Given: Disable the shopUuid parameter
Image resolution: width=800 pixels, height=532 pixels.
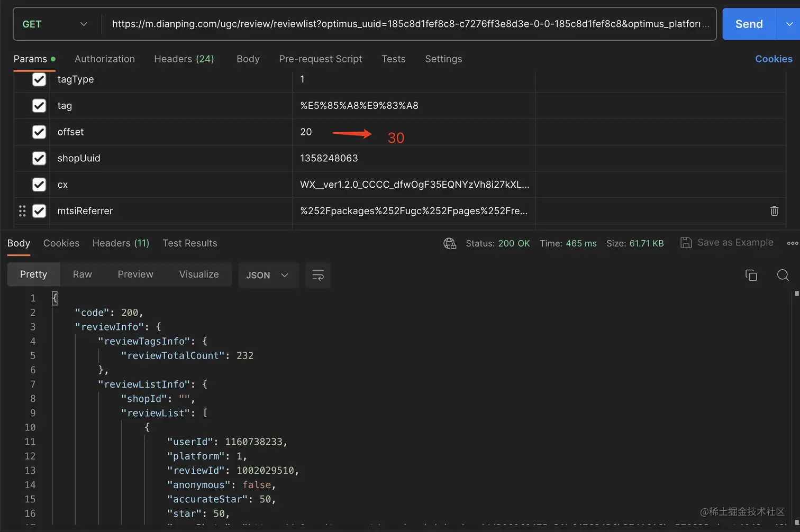Looking at the screenshot, I should 39,158.
